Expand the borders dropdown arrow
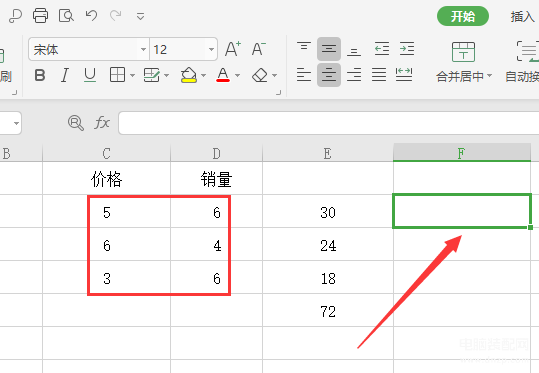 [132, 75]
